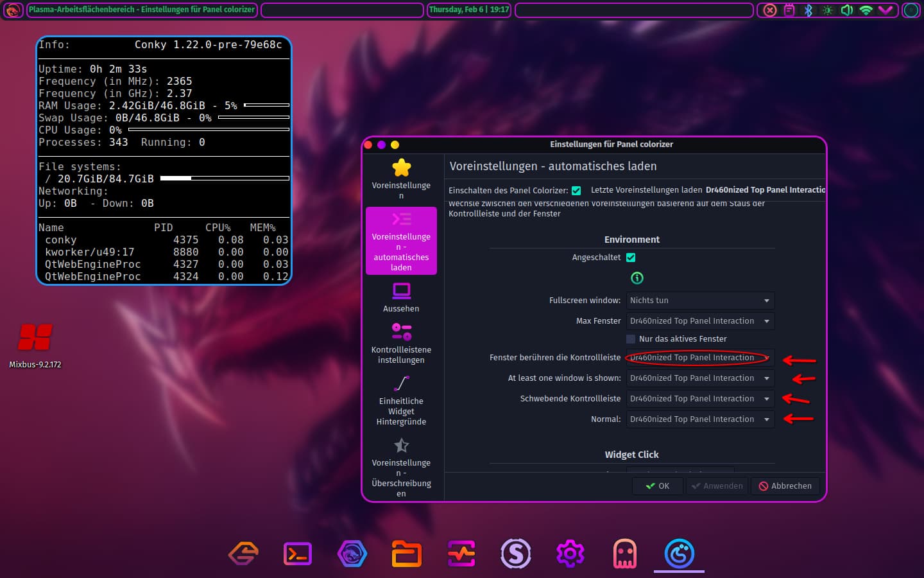Open the orange folder file manager dock icon
This screenshot has width=924, height=578.
click(407, 553)
